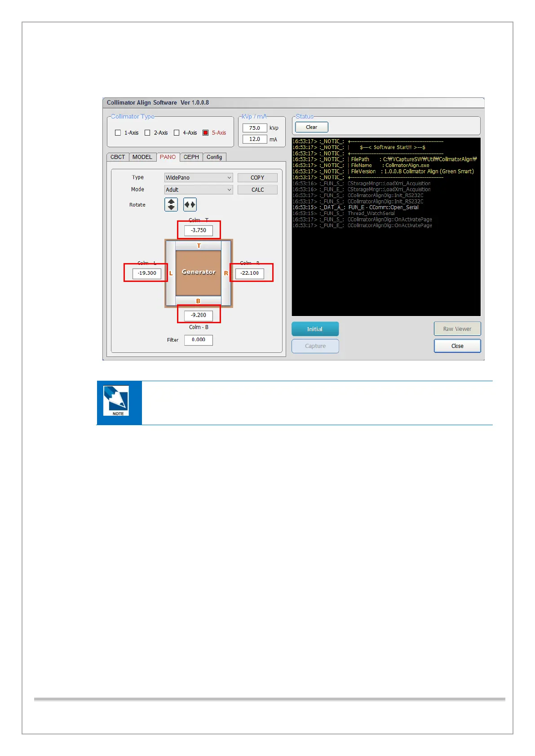Screen dimensions: 535x756
Task: Open the Mode dropdown showing Adult
Action: pos(199,190)
